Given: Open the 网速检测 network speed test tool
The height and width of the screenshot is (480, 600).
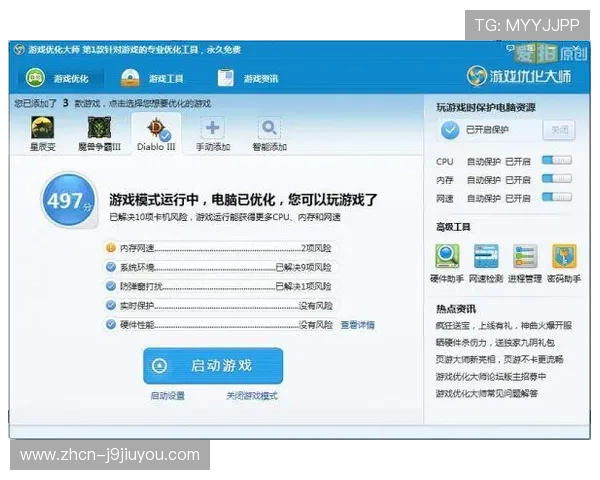Looking at the screenshot, I should coord(486,256).
